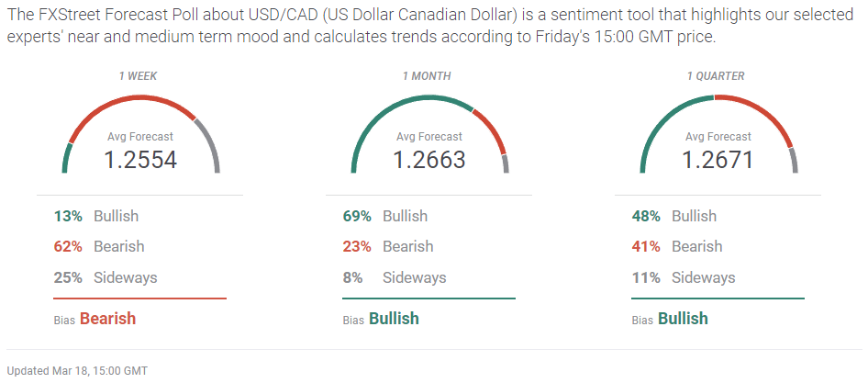868x383 pixels.
Task: Click the 62% Bearish row under 1 Week
Action: pos(99,246)
